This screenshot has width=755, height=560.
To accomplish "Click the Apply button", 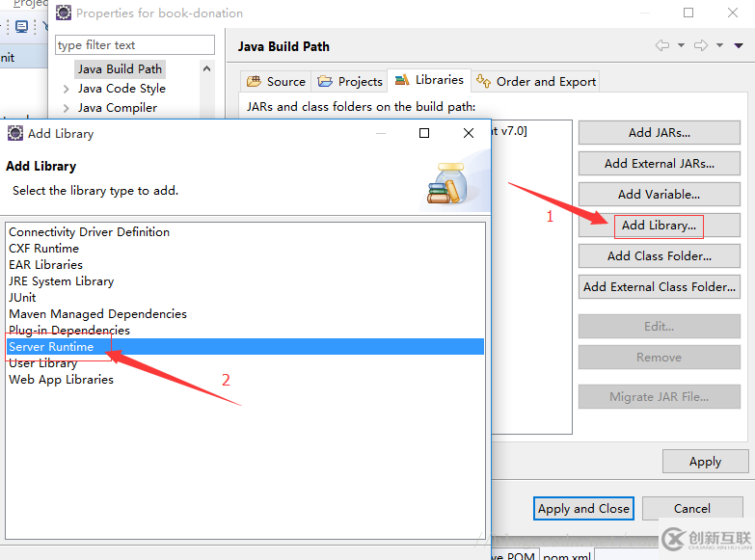I will click(x=706, y=462).
